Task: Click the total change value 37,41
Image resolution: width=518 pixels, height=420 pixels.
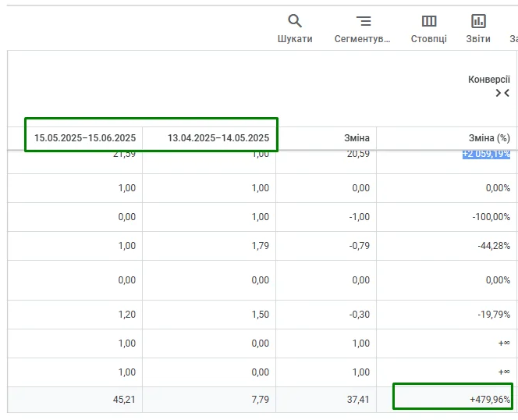Action: (358, 400)
